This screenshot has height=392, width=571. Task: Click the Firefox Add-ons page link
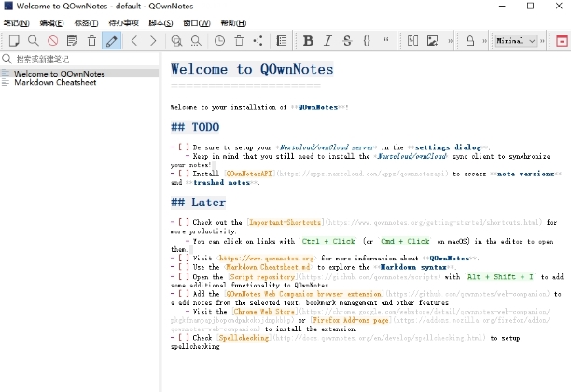351,320
